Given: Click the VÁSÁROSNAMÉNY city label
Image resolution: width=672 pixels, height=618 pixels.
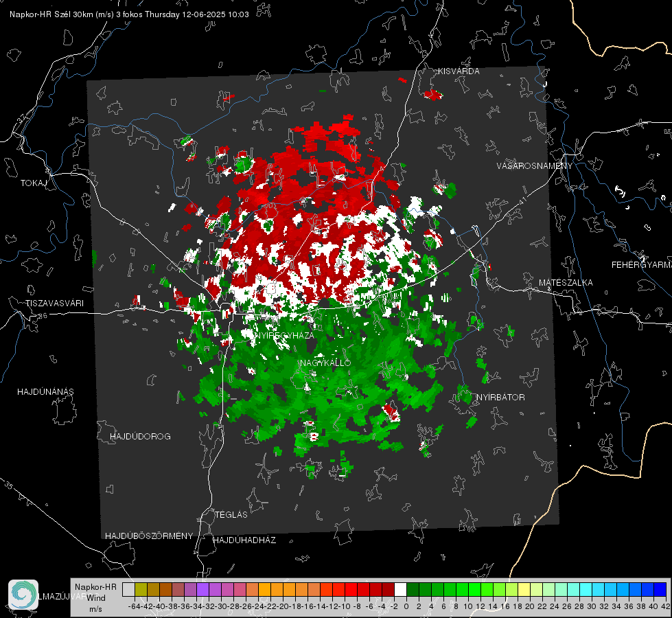Looking at the screenshot, I should [535, 166].
